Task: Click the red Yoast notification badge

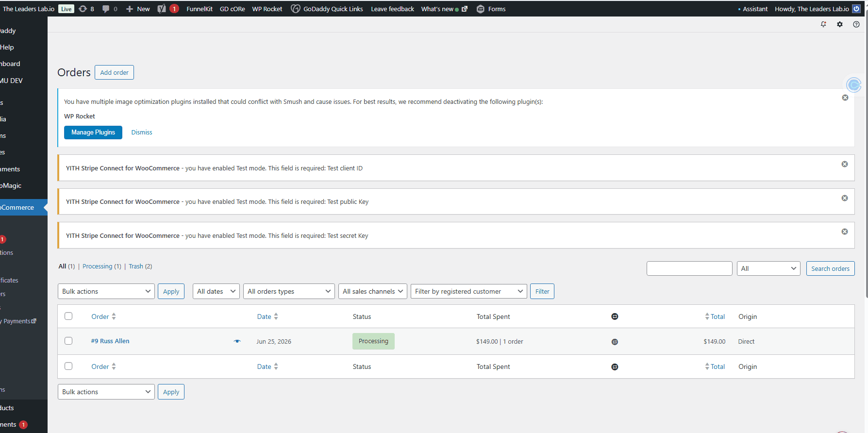Action: [174, 9]
